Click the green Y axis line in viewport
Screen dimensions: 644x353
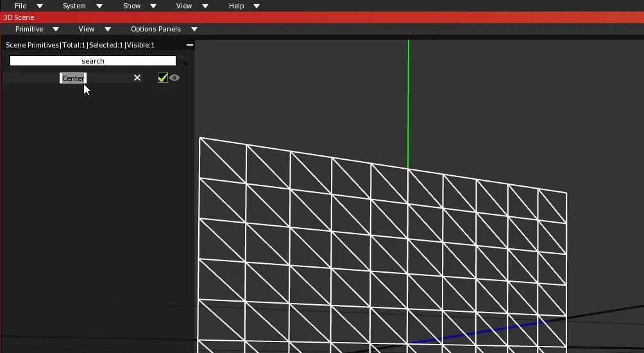408,103
